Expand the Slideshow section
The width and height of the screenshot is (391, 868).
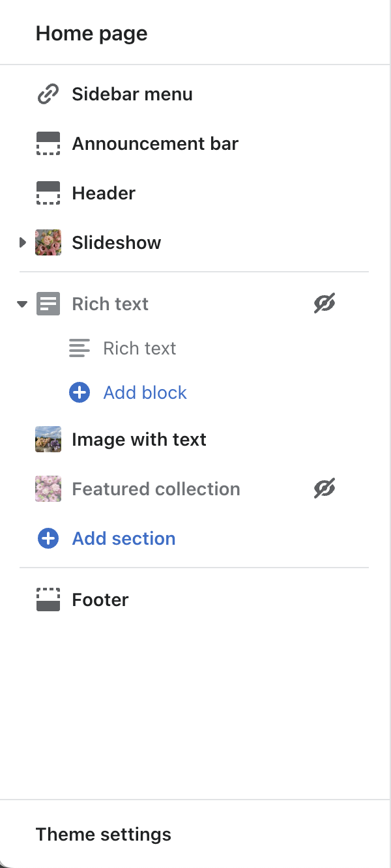(x=23, y=243)
